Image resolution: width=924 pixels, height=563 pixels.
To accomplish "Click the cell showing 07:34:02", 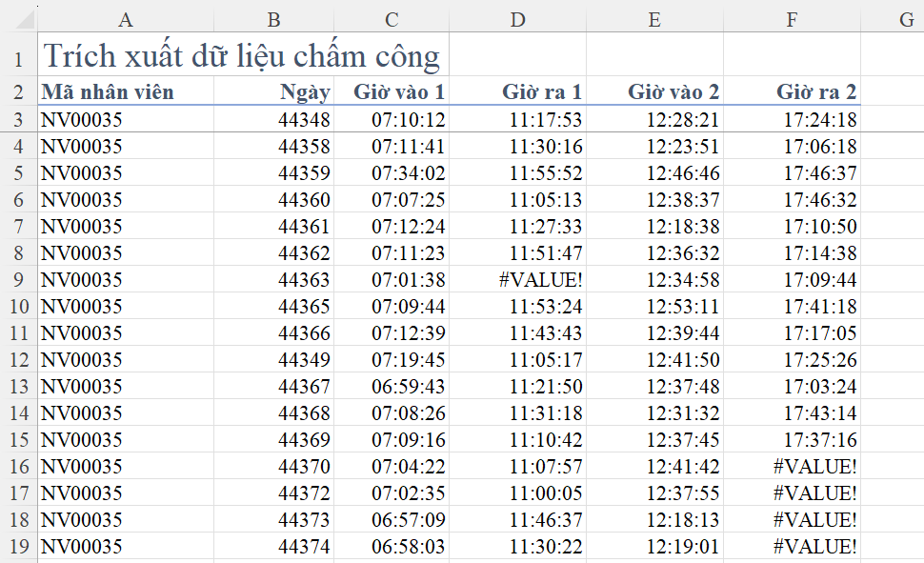I will click(x=408, y=173).
